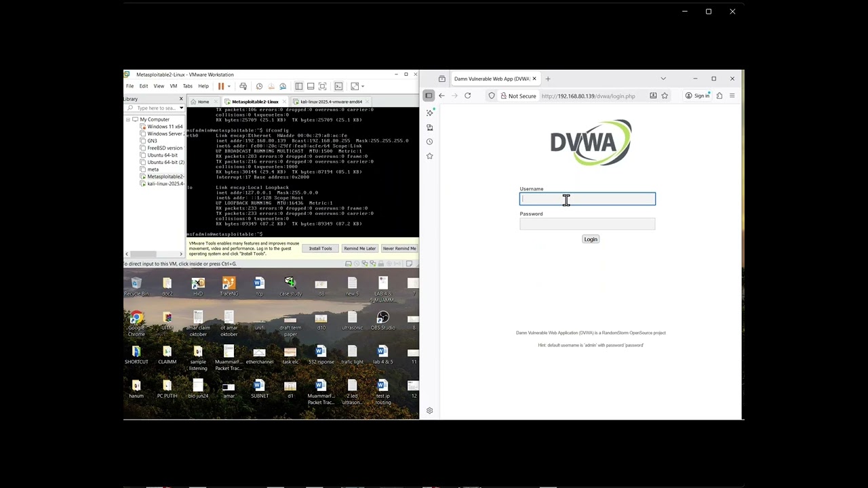Toggle the thumbnail bar view icon in VMware
Viewport: 868px width, 488px height.
click(311, 86)
